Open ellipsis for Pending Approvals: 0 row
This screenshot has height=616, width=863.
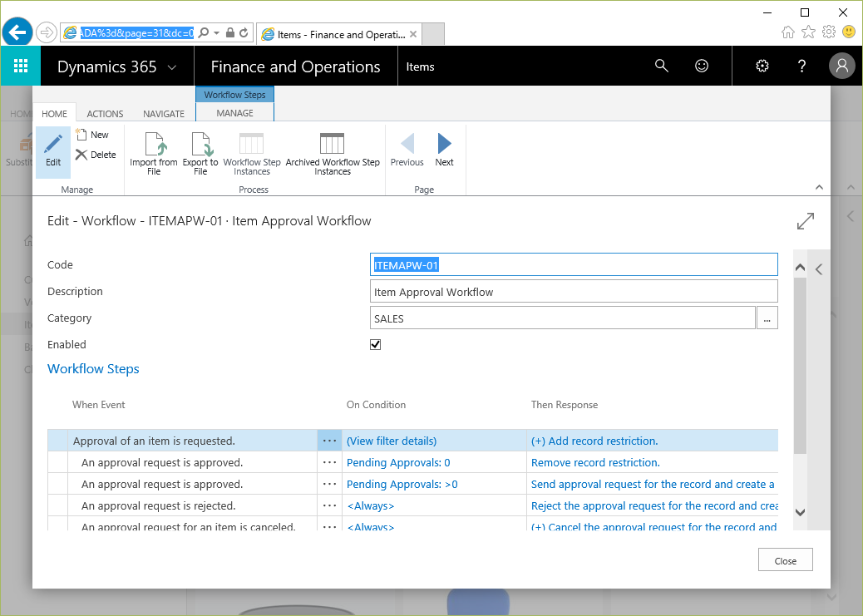(x=329, y=462)
